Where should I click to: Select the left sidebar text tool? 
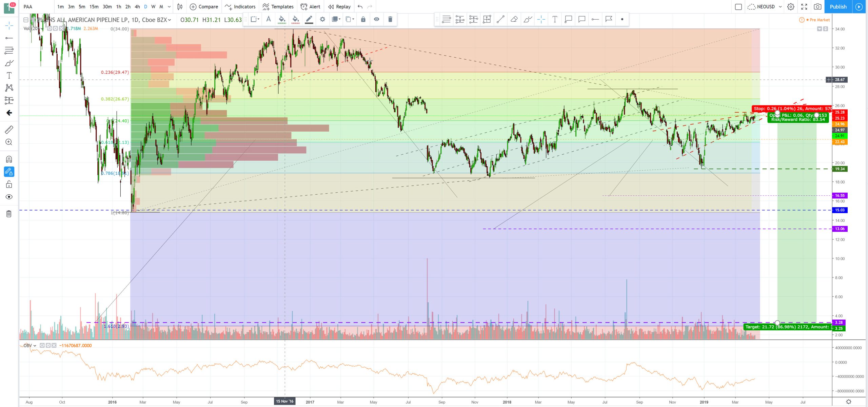(x=9, y=75)
